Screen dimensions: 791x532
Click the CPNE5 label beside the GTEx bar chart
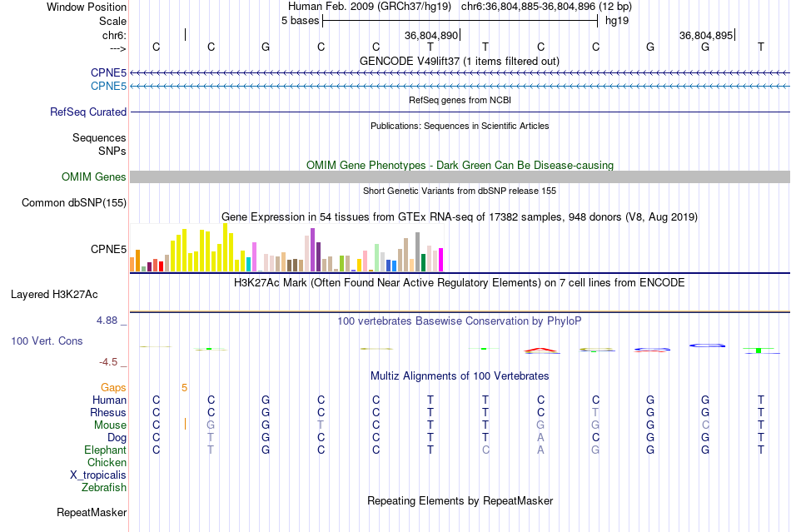108,249
